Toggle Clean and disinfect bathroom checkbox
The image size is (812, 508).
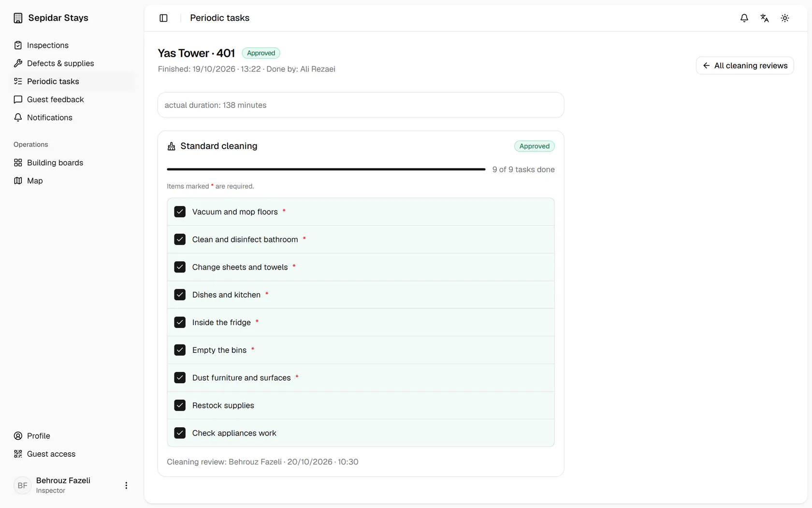click(x=180, y=239)
